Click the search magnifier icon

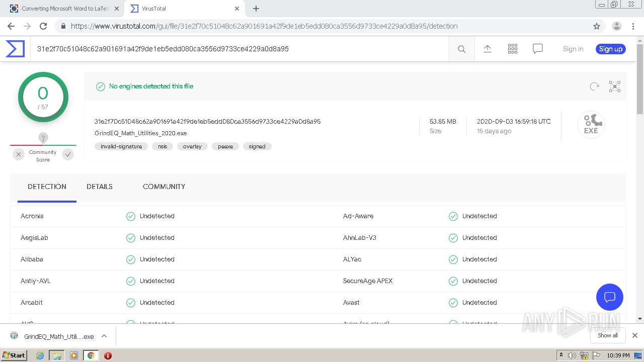[x=461, y=49]
